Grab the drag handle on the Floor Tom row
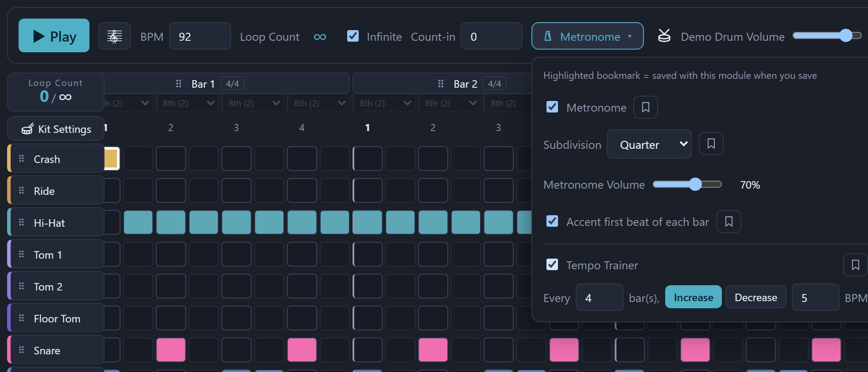 21,318
